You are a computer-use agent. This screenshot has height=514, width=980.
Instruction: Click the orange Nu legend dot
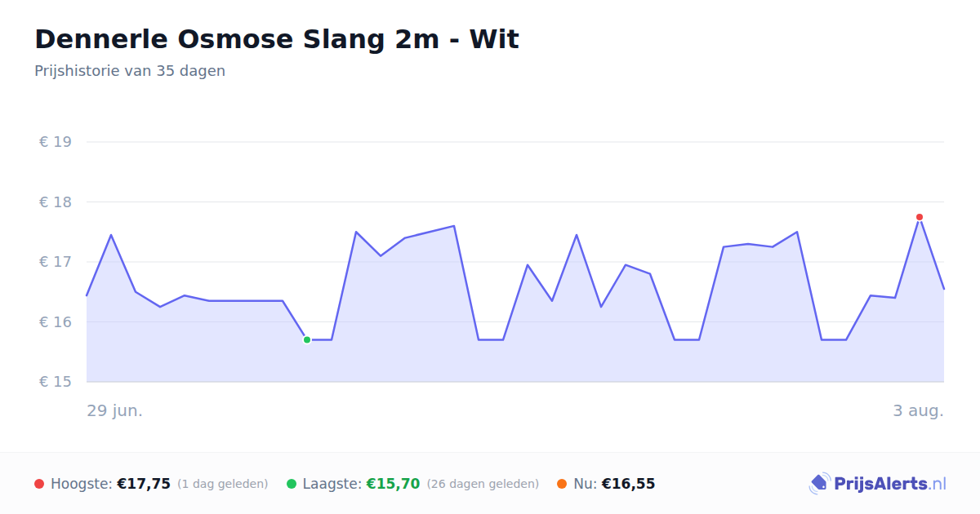[562, 484]
